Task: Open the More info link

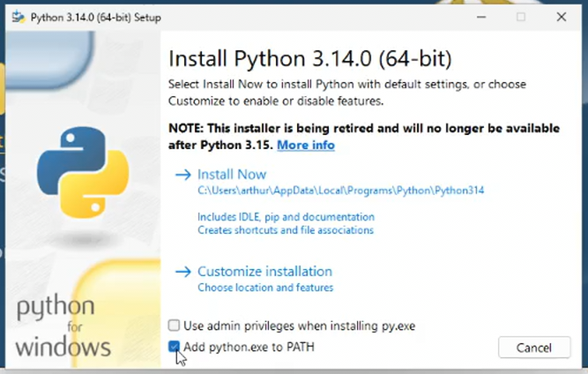Action: pyautogui.click(x=306, y=145)
